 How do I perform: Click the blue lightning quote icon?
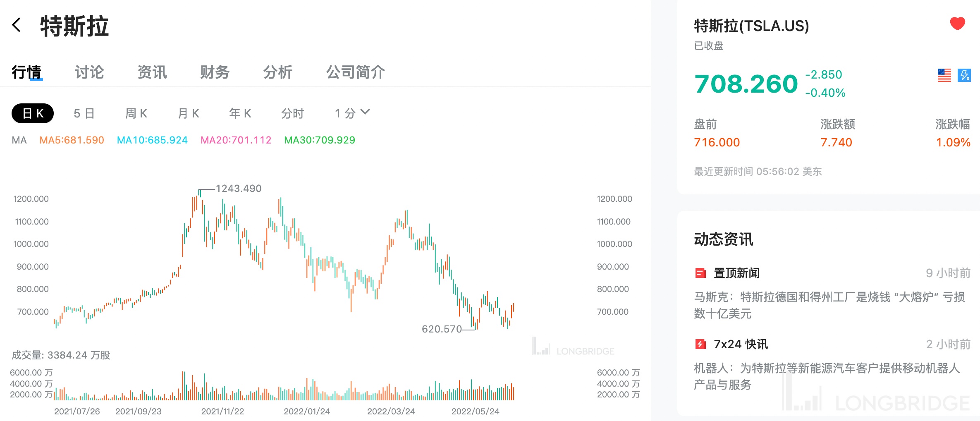pos(964,75)
